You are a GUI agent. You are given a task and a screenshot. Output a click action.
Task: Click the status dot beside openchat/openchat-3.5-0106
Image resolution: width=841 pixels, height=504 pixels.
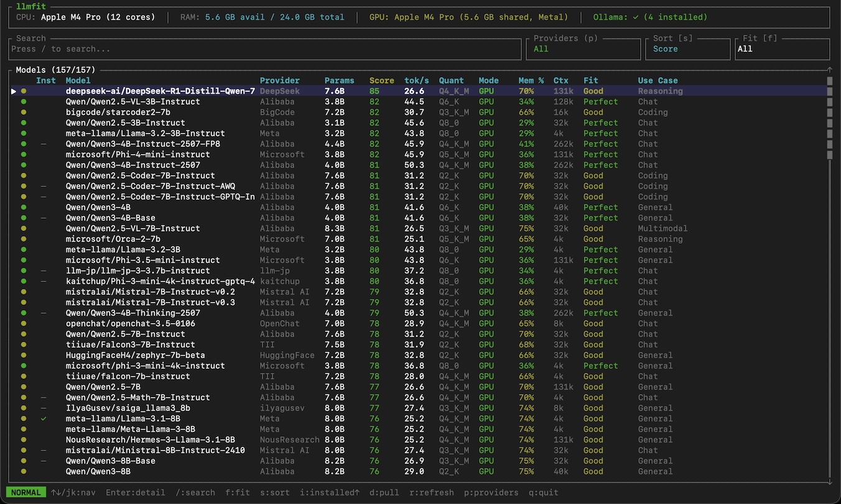(x=24, y=324)
